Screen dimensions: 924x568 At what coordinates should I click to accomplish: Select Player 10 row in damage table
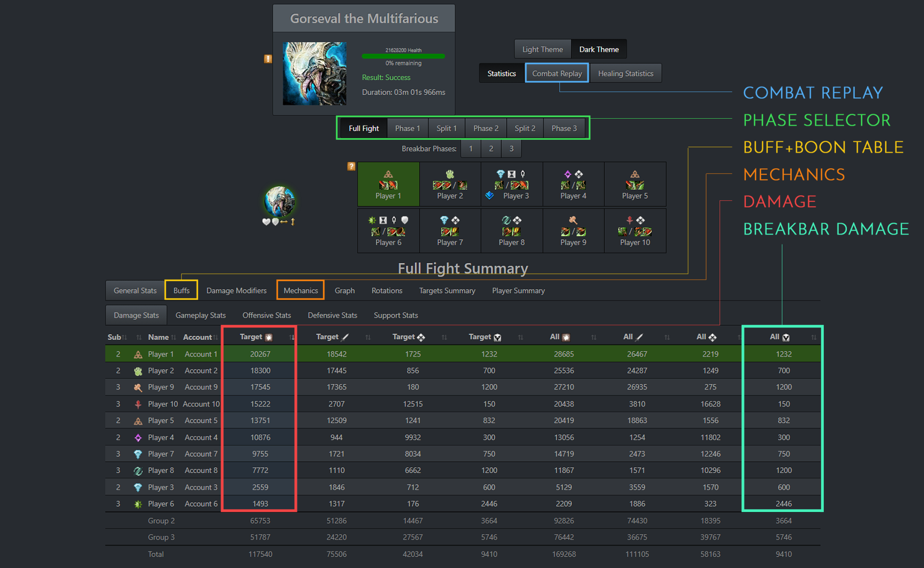point(163,404)
